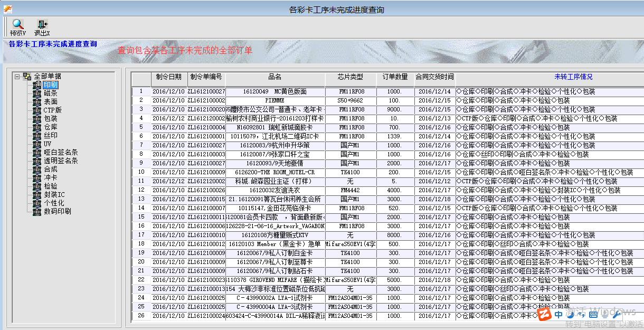
Task: Toggle IME half-moon width icon
Action: pos(572,315)
